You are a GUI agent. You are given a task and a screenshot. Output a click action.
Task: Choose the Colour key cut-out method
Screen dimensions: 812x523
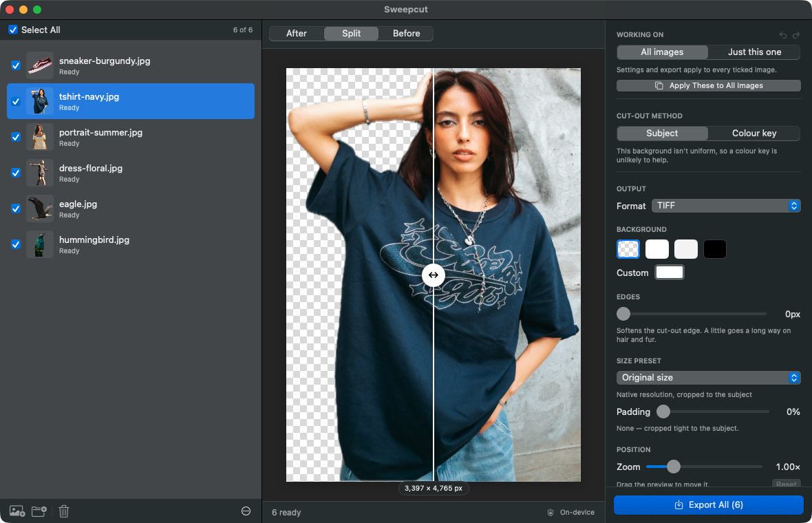pyautogui.click(x=754, y=134)
